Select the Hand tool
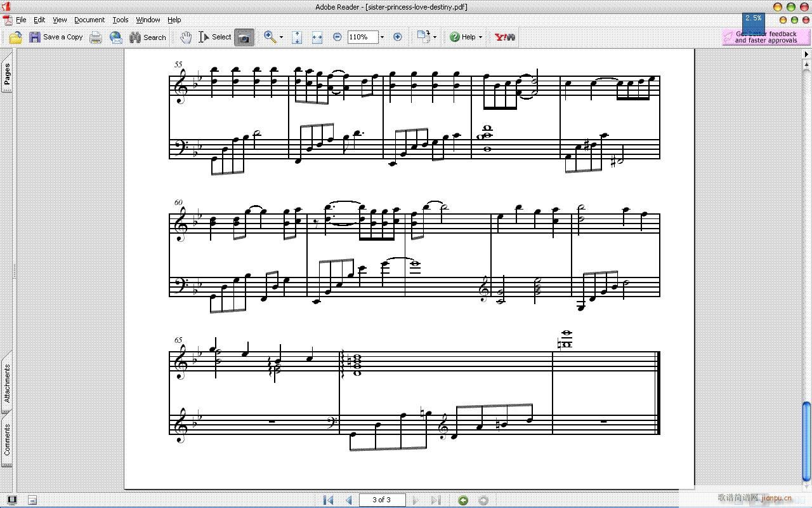 tap(185, 37)
